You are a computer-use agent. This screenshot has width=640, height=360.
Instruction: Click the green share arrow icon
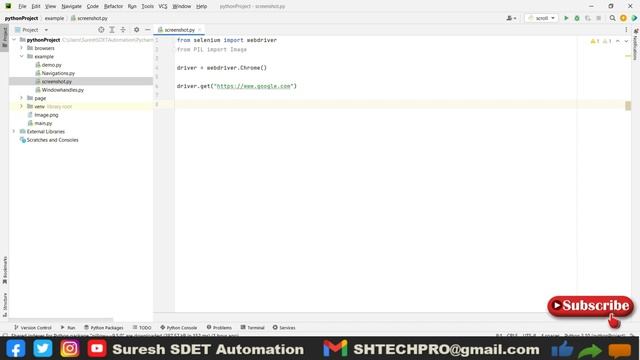click(590, 351)
